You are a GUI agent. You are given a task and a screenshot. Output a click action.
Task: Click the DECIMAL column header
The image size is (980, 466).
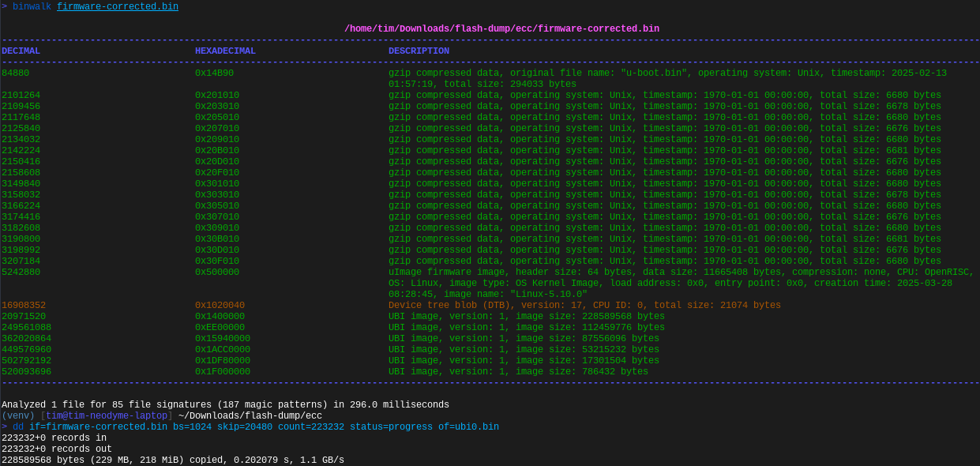[21, 50]
